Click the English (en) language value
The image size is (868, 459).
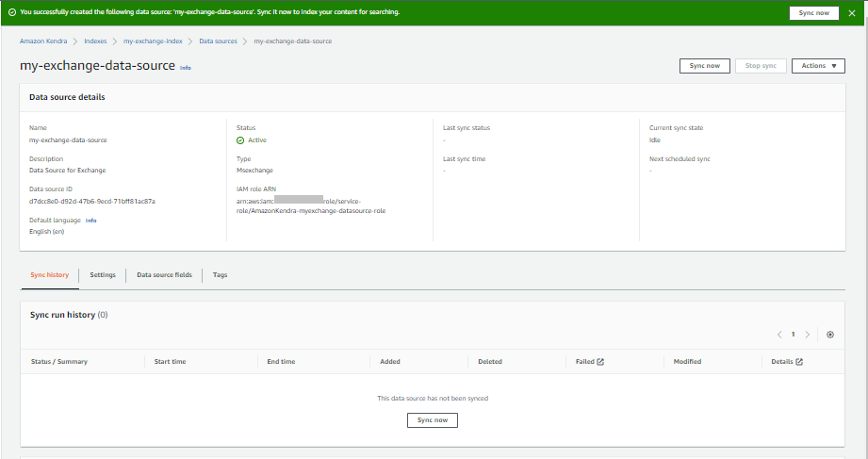(x=46, y=232)
